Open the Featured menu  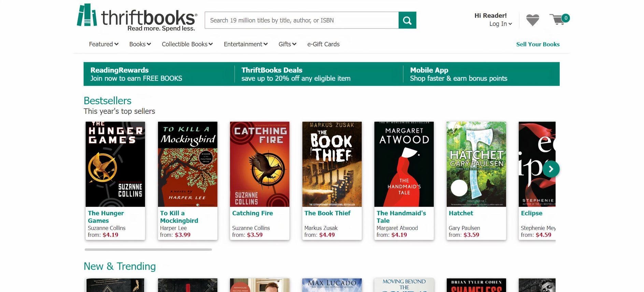point(104,44)
